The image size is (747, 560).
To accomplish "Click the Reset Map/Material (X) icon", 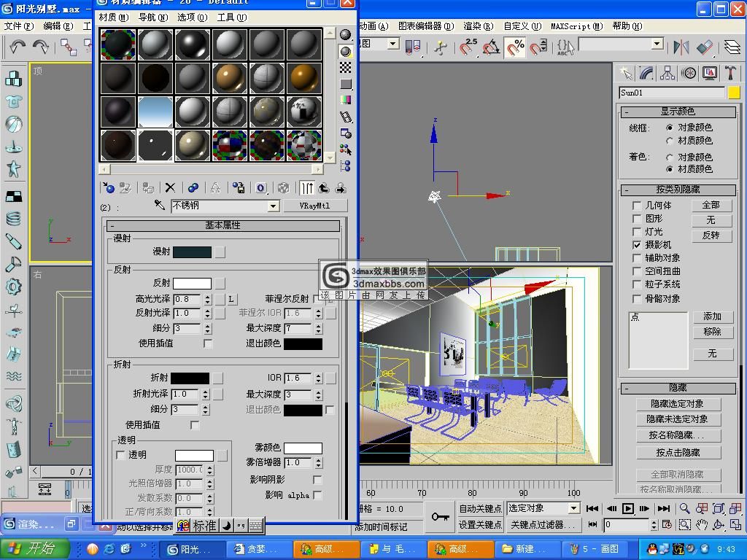I will [170, 188].
